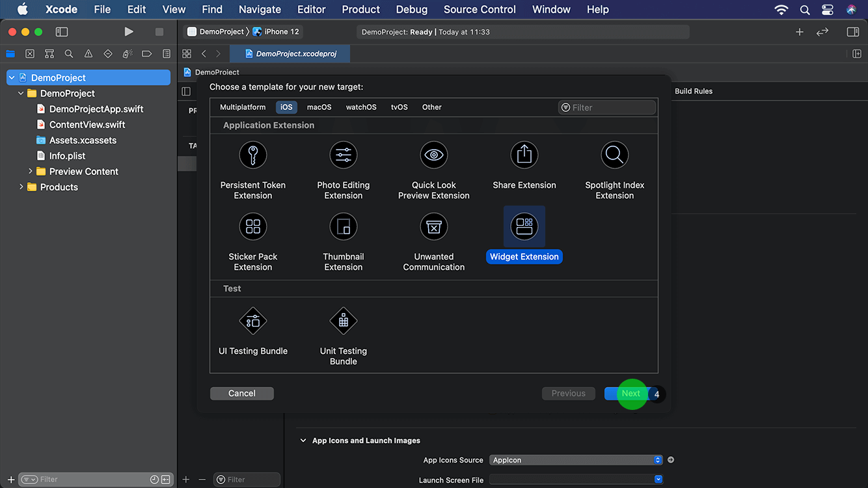Viewport: 868px width, 488px height.
Task: Switch to the Other platform tab
Action: [432, 107]
